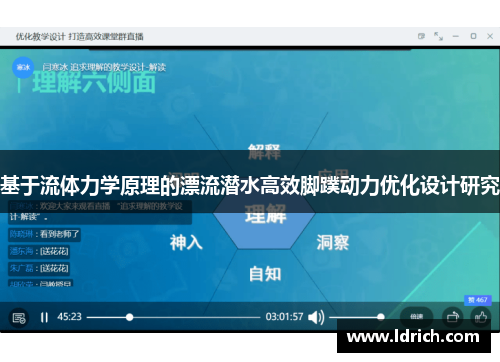Open the chat list icon

pos(19,318)
